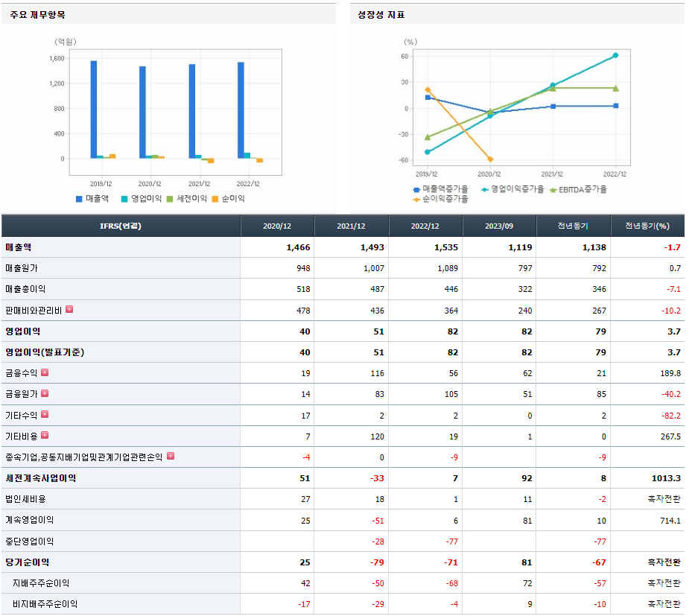The height and width of the screenshot is (616, 689).
Task: Toggle 영업이익 legend teal swatch in bar chart
Action: tap(124, 199)
